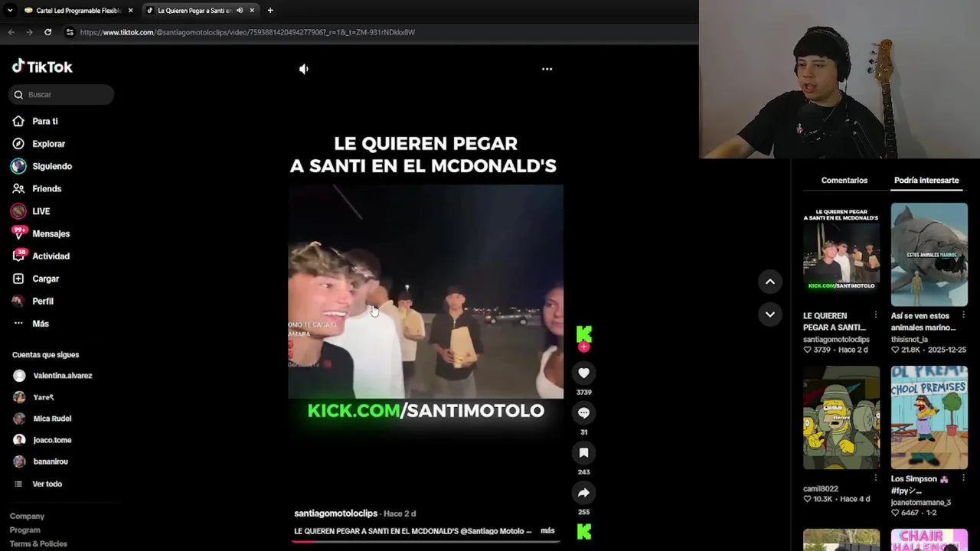Open marine animals video thumbnail

tap(929, 254)
